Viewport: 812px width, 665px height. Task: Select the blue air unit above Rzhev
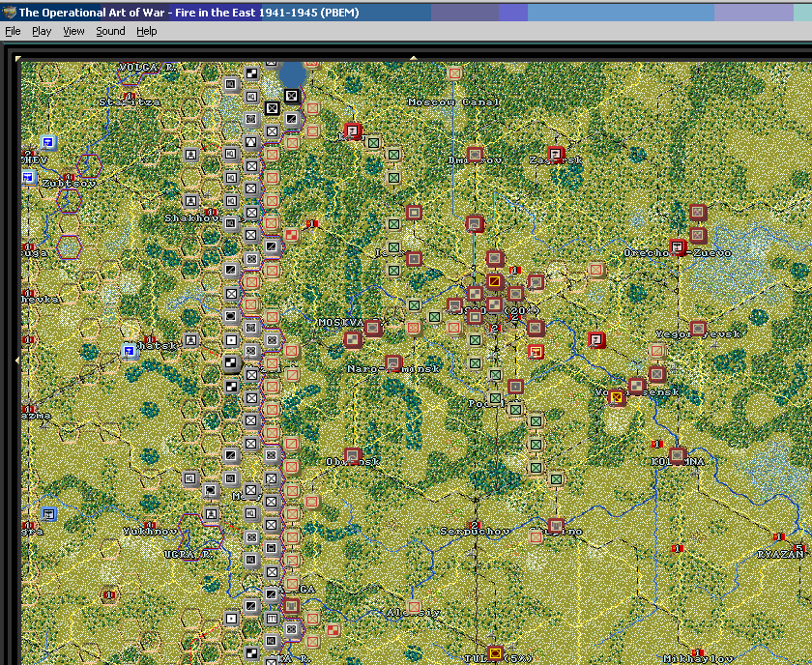(x=48, y=142)
